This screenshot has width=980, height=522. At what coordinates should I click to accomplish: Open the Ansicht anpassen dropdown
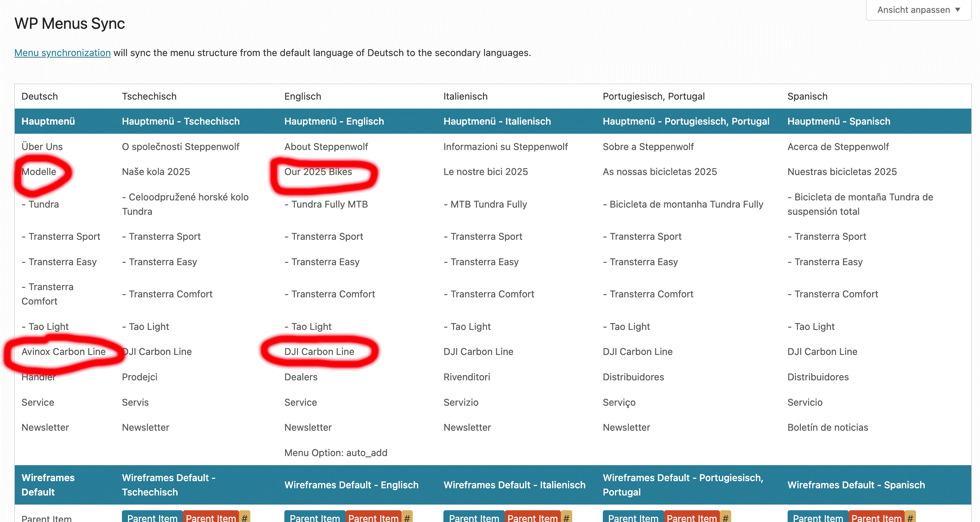(918, 10)
